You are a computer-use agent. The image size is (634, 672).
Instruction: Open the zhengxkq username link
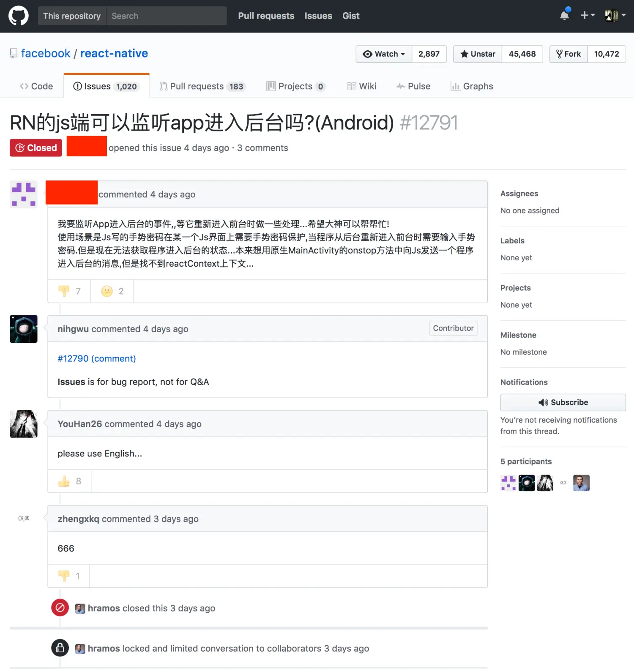78,519
